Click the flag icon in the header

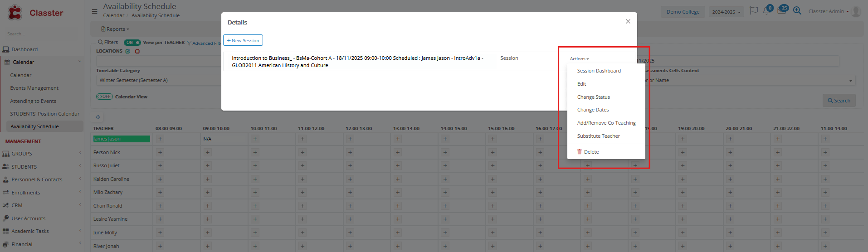[753, 11]
